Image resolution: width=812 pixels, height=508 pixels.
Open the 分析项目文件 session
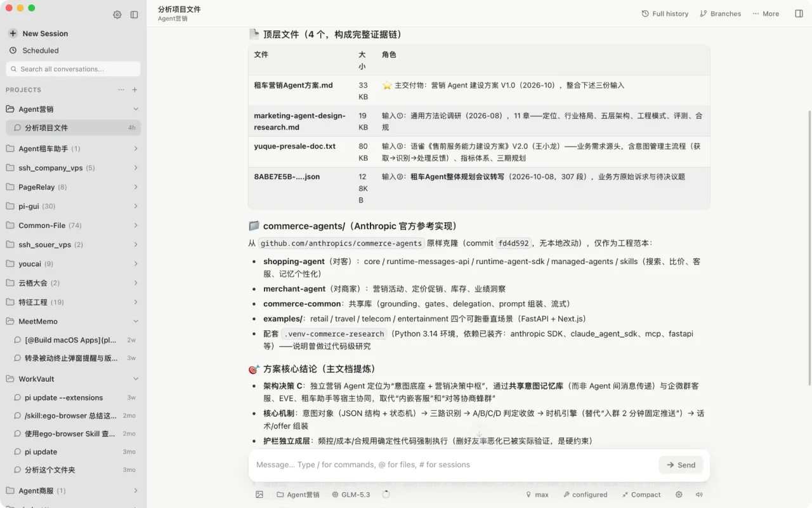[x=73, y=128]
